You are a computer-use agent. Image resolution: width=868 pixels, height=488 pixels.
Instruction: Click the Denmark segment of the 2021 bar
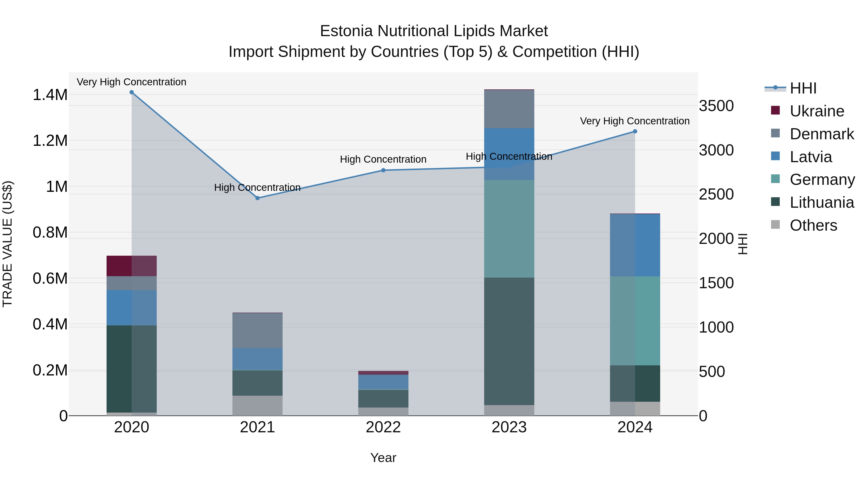pos(258,330)
